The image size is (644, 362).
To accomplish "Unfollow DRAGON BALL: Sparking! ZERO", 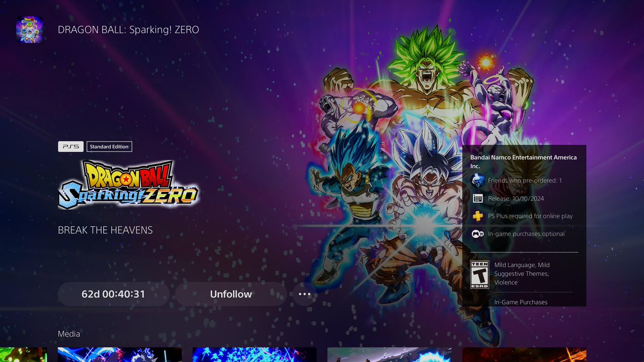I will [x=231, y=294].
